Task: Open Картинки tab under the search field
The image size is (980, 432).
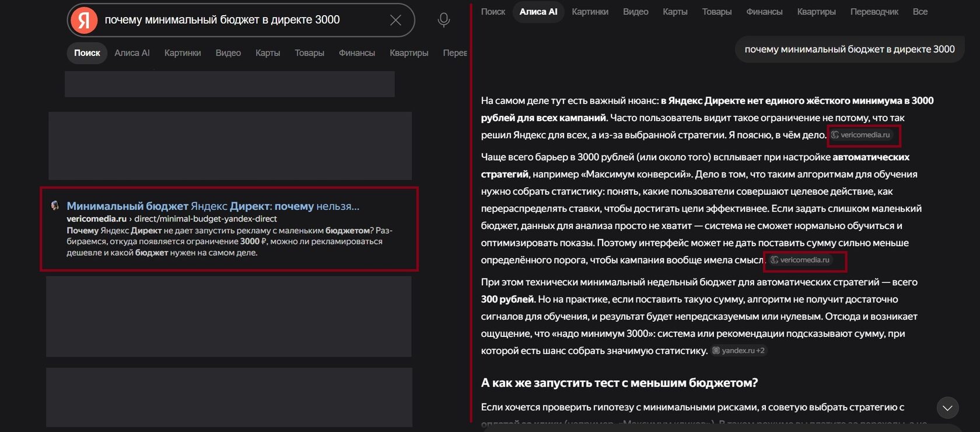Action: click(183, 52)
